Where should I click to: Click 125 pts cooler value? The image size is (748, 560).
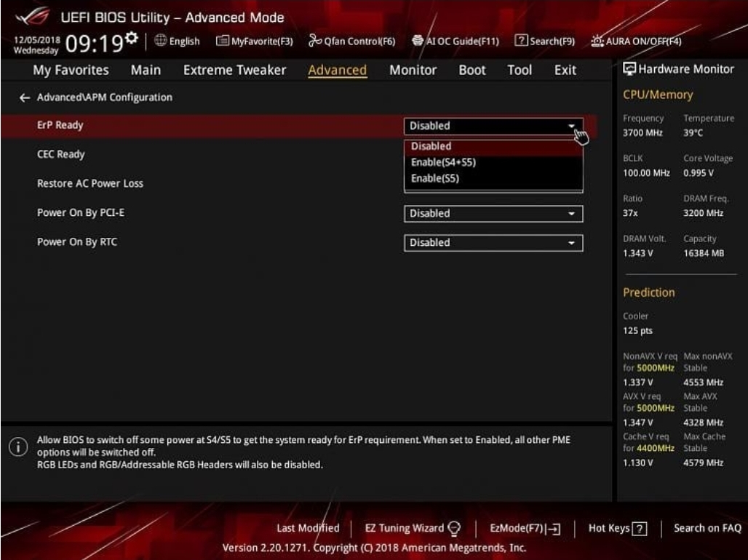coord(637,331)
